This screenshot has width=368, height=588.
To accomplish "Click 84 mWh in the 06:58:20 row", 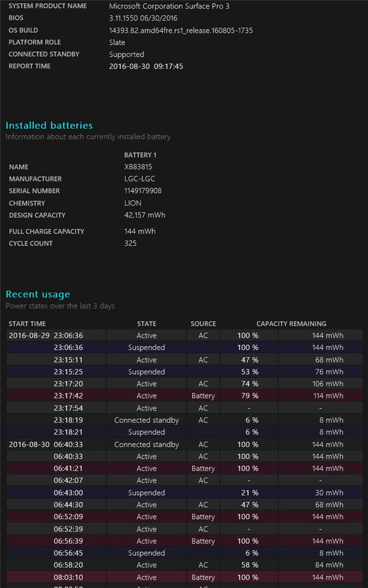I will (329, 565).
